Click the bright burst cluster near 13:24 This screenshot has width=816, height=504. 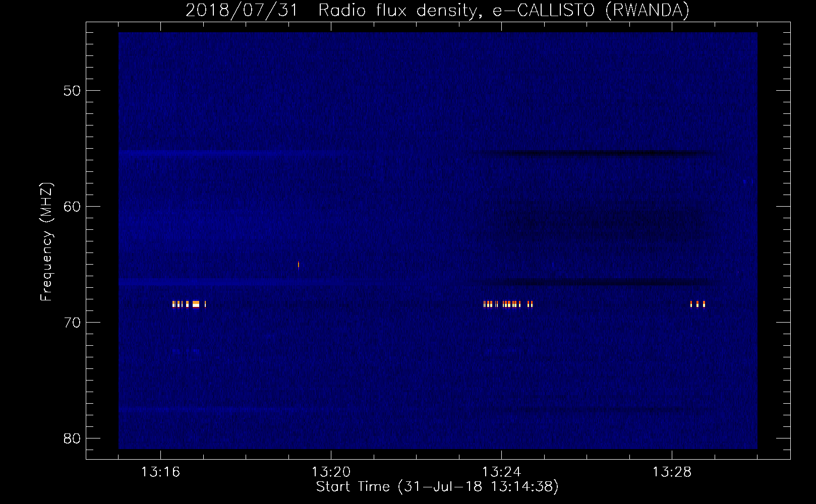tap(508, 304)
